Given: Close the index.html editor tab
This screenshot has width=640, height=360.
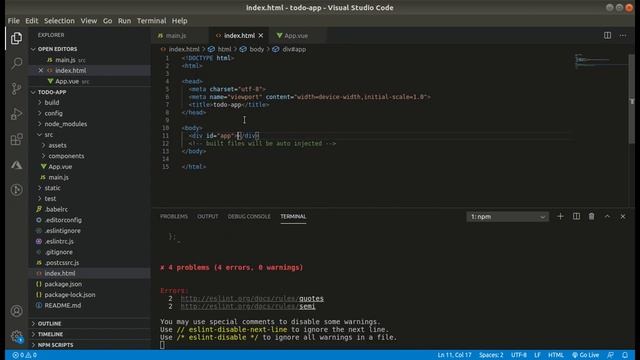Looking at the screenshot, I should tap(261, 36).
